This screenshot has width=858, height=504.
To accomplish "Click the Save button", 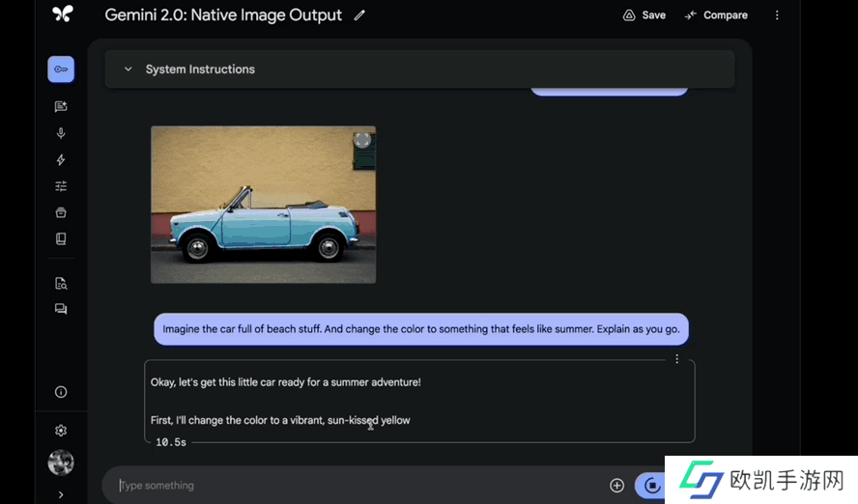I will (644, 15).
